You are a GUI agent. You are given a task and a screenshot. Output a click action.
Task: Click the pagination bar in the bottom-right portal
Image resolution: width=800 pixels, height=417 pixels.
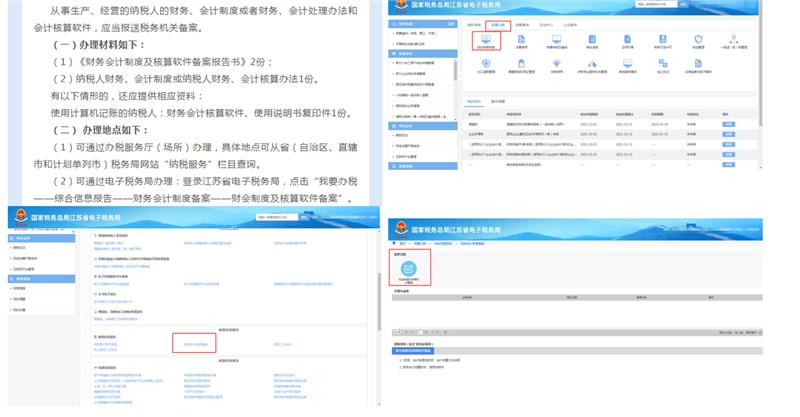coord(577,332)
